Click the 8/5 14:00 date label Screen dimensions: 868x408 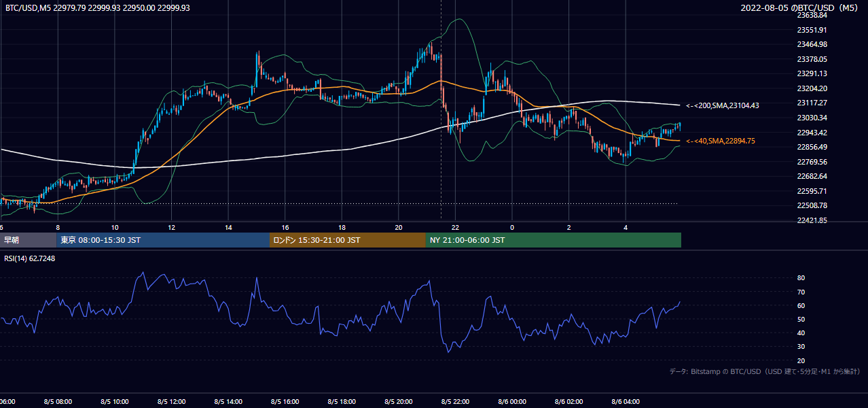pos(228,402)
